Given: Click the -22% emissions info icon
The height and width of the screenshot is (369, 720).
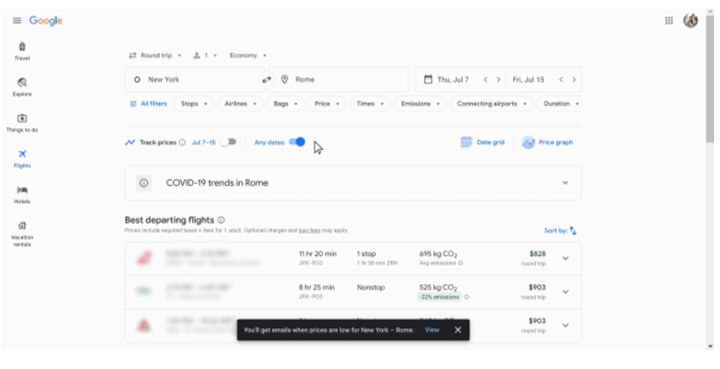Looking at the screenshot, I should click(x=467, y=297).
